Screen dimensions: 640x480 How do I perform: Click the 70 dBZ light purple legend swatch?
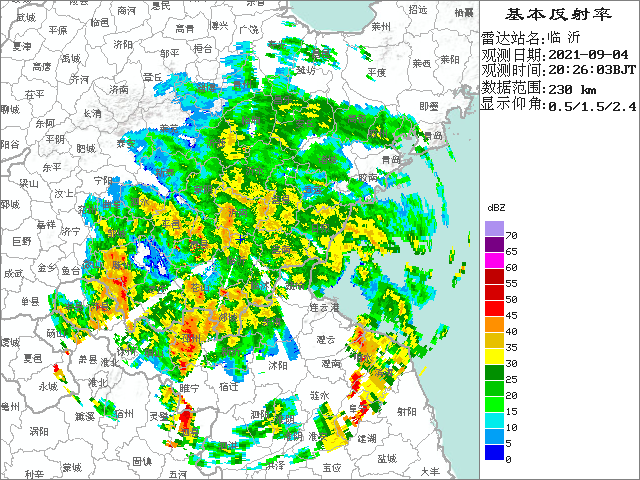(494, 229)
